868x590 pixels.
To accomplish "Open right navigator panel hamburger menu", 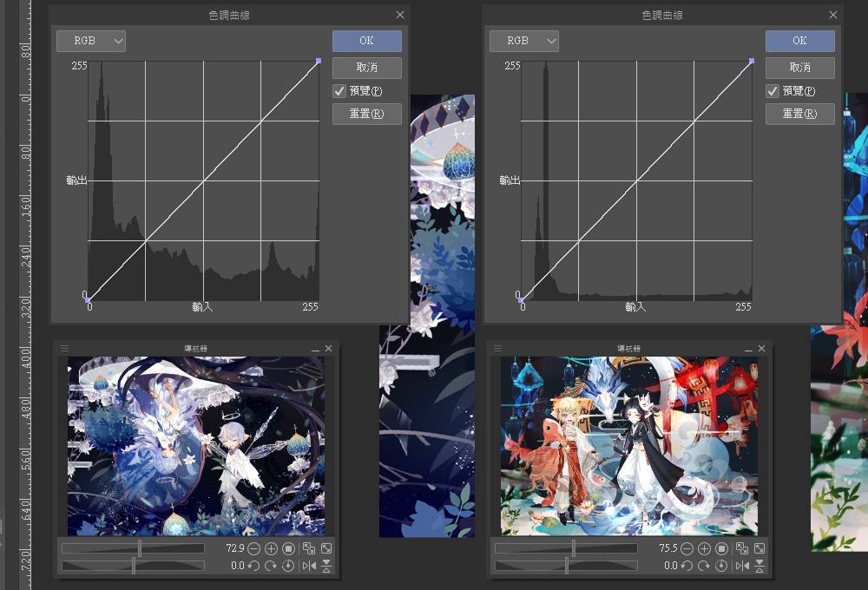I will (497, 349).
